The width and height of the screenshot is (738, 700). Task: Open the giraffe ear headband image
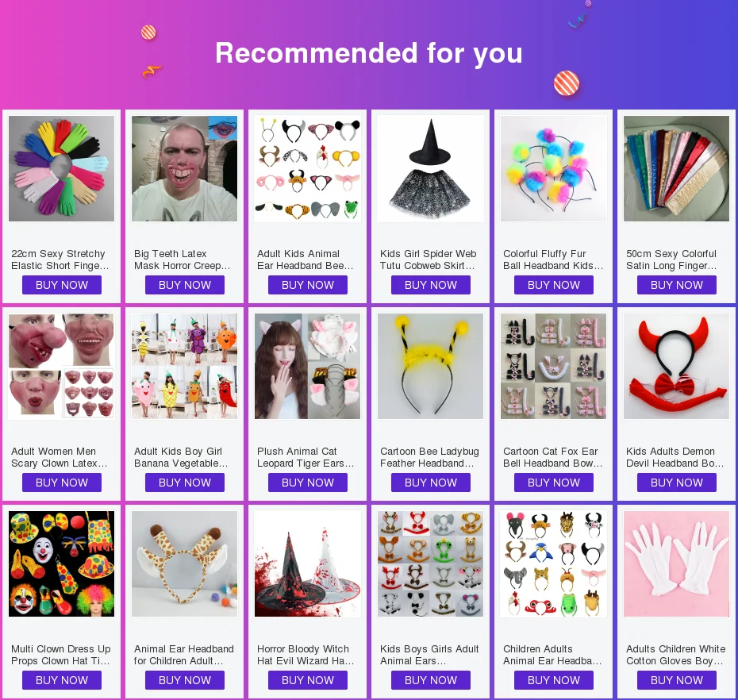(x=184, y=564)
